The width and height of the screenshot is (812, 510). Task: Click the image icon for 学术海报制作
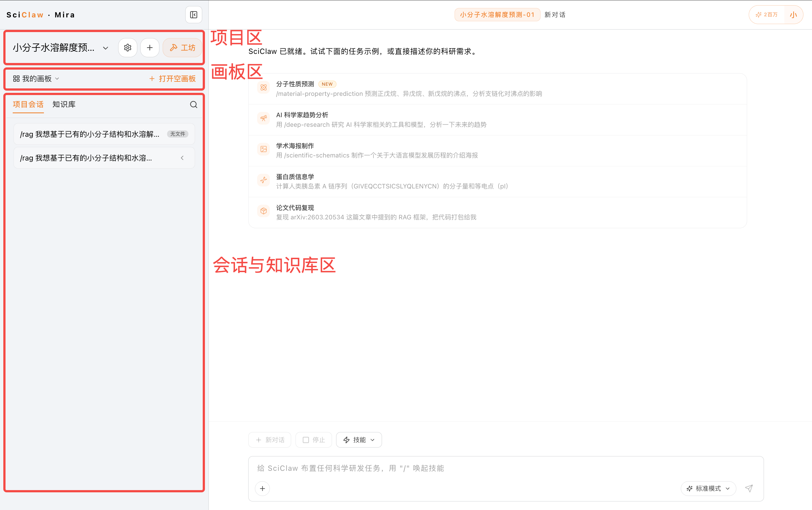(x=263, y=149)
